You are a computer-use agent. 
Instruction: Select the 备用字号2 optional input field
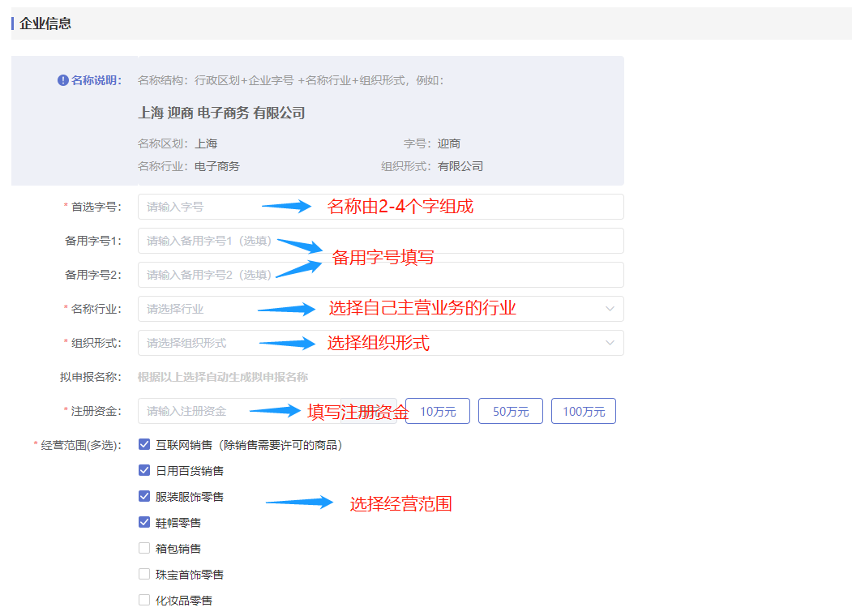pyautogui.click(x=209, y=275)
